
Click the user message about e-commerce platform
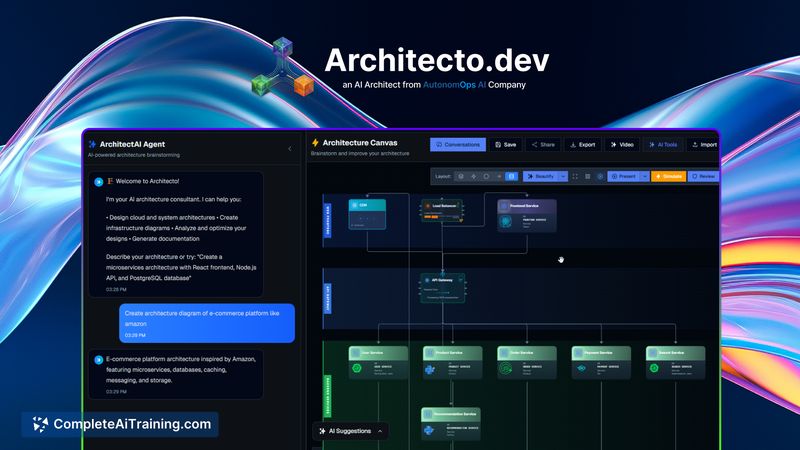tap(207, 323)
